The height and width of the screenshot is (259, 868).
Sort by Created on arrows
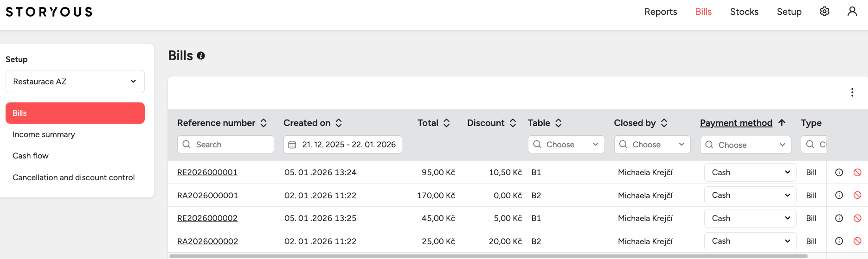pos(339,123)
